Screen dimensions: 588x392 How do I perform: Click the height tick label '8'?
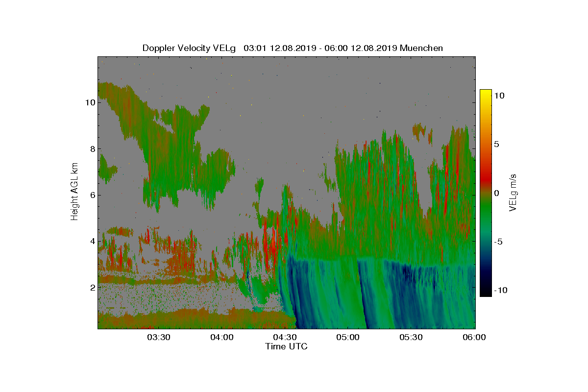click(x=92, y=149)
